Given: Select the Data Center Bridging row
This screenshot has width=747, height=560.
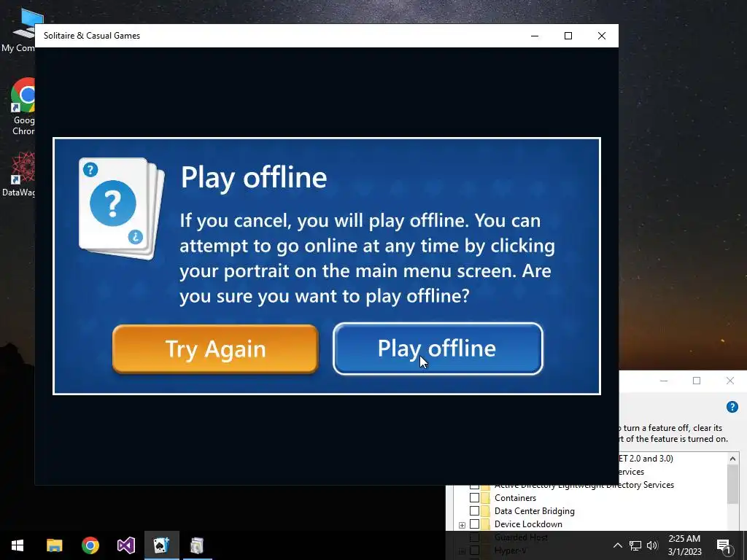Looking at the screenshot, I should (535, 511).
